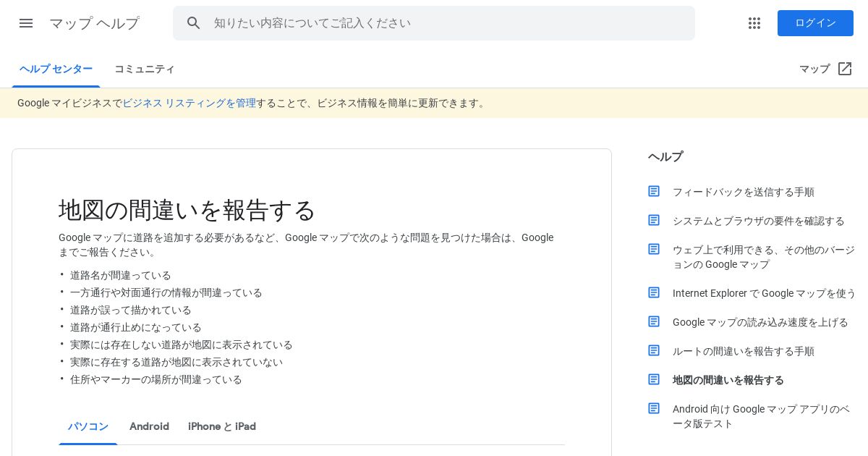This screenshot has height=456, width=868.
Task: Click the article icon beside Internet Explorer で Google マップを使う
Action: point(654,292)
